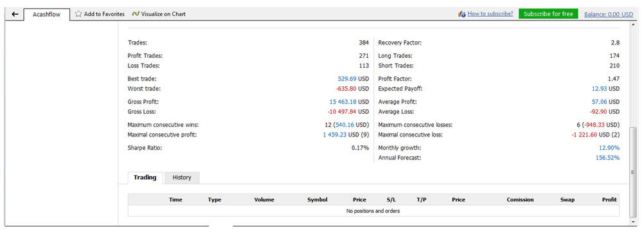This screenshot has width=644, height=238.
Task: Sort by the Swap column header
Action: click(x=568, y=200)
